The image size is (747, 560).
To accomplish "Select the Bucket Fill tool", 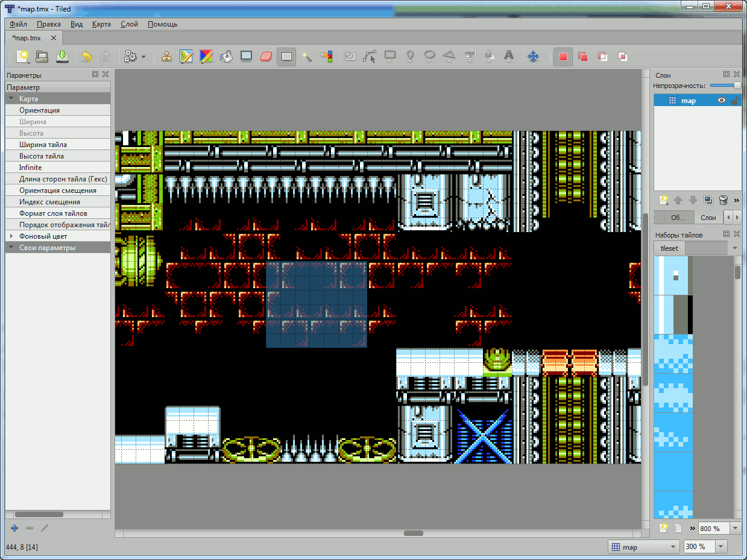I will pyautogui.click(x=226, y=57).
